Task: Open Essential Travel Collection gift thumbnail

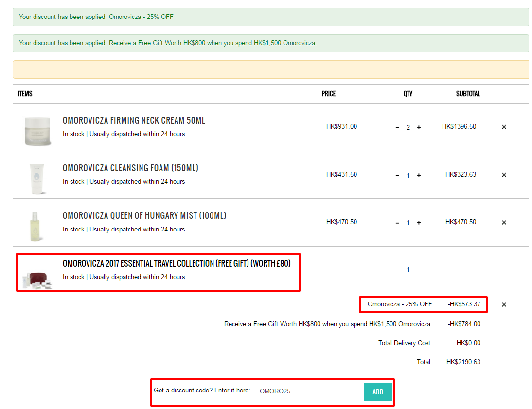Action: coord(37,280)
